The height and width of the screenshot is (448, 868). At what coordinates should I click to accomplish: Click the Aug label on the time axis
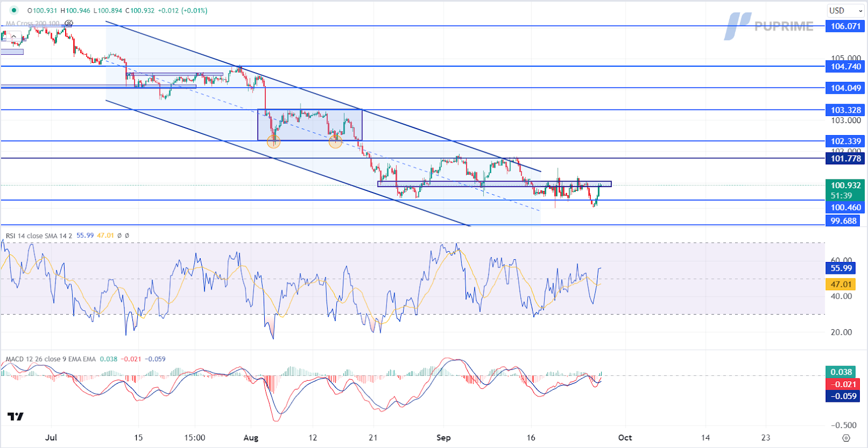click(x=251, y=438)
